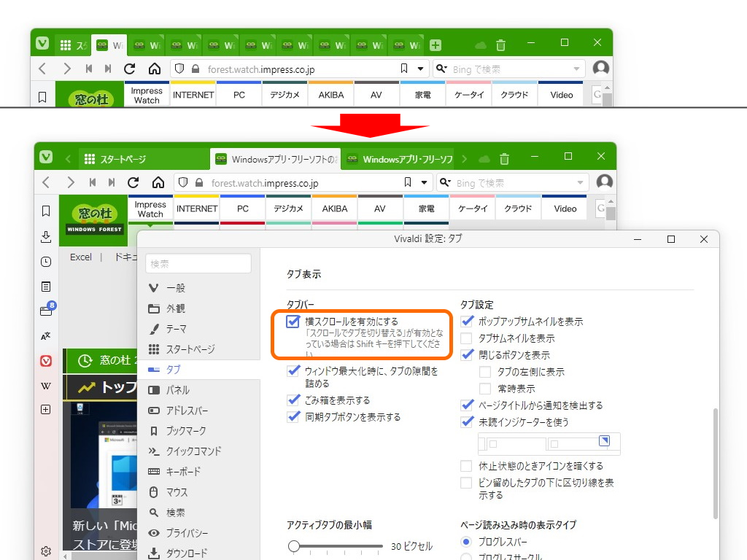Open the Notes panel in the sidebar

click(46, 286)
